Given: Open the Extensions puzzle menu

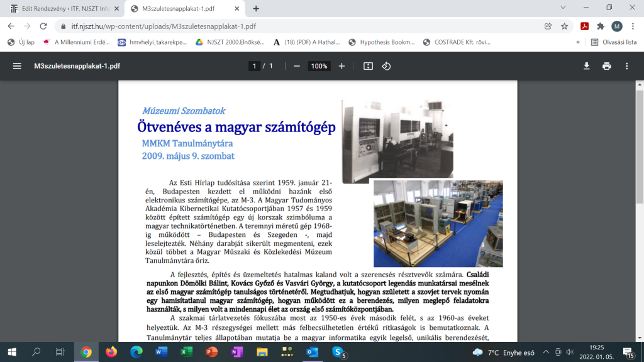Looking at the screenshot, I should 601,26.
